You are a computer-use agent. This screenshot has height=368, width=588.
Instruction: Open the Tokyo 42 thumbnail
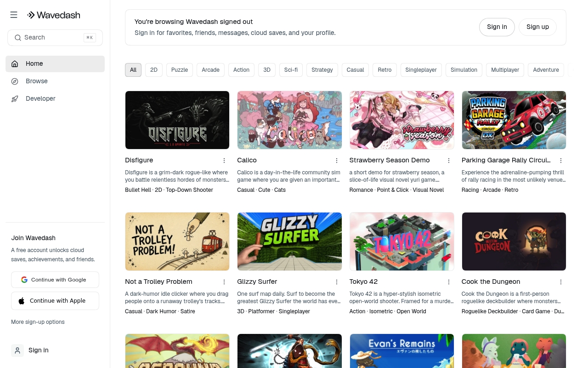(402, 241)
